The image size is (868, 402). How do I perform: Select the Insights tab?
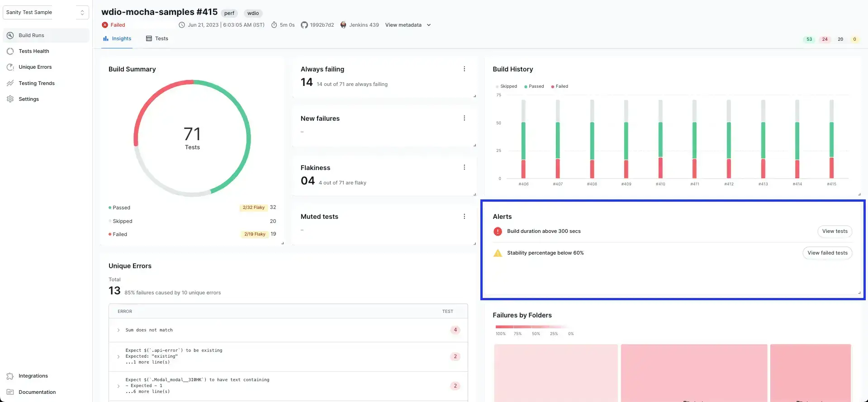point(117,38)
